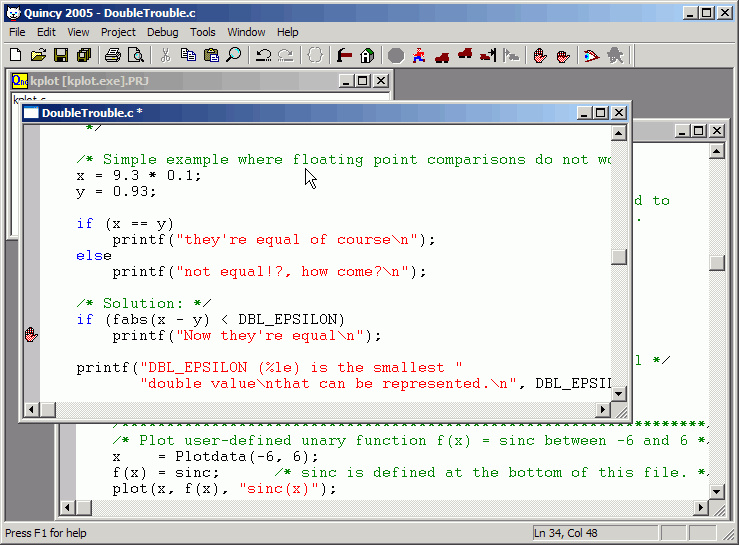The height and width of the screenshot is (545, 739).
Task: Click the Save All icon
Action: 84,55
